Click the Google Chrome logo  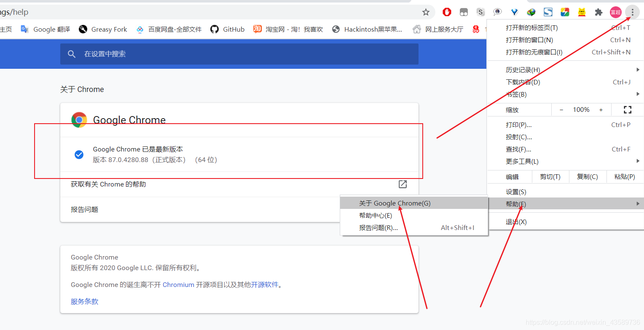coord(79,120)
